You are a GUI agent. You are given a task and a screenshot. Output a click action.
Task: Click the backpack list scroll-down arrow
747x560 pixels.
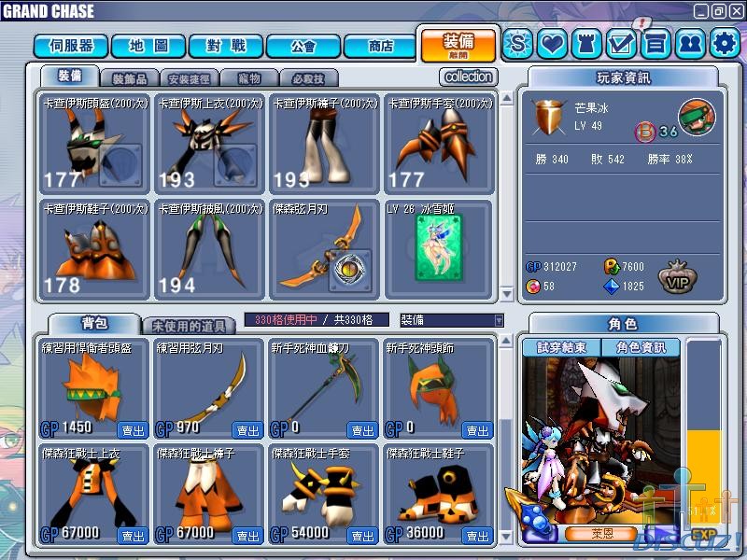coord(506,538)
